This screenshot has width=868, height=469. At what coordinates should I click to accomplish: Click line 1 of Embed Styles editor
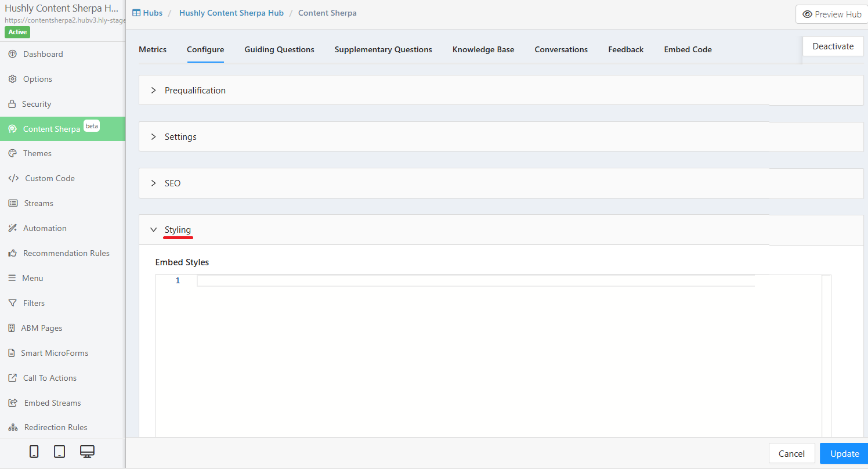coord(476,281)
